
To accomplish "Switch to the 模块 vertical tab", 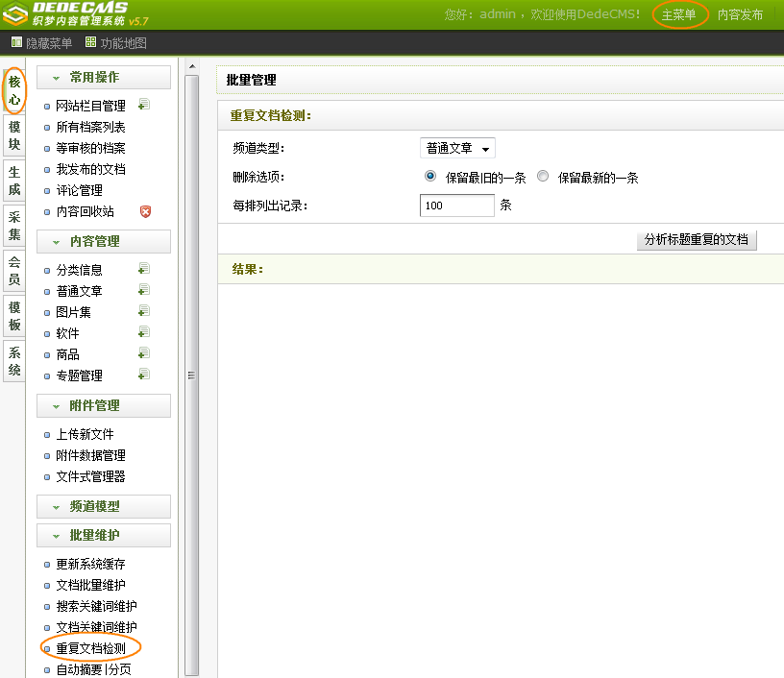I will pyautogui.click(x=14, y=135).
